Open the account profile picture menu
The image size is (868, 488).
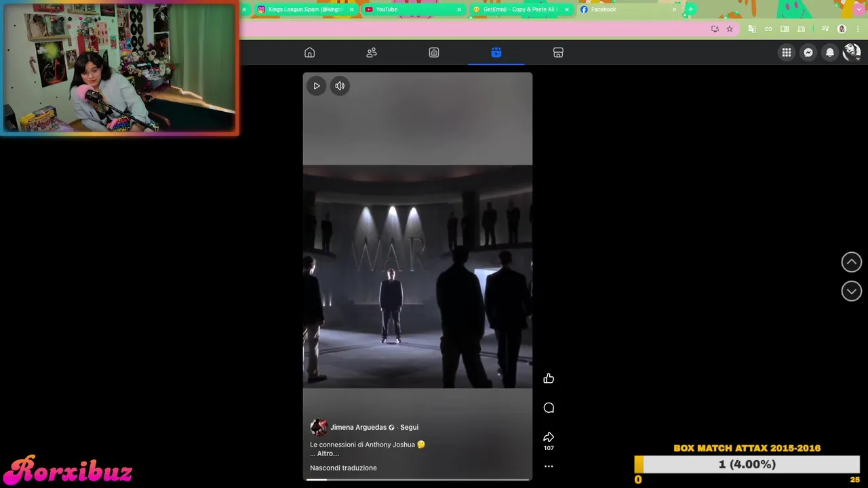pyautogui.click(x=852, y=52)
